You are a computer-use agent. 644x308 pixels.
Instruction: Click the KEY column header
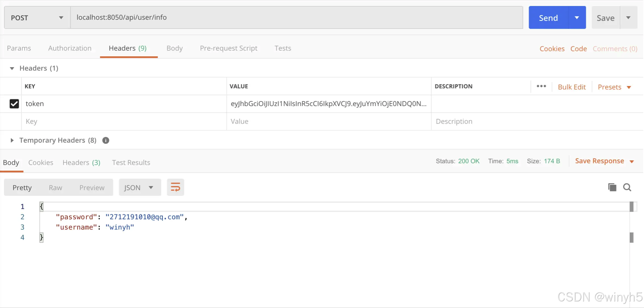point(30,86)
